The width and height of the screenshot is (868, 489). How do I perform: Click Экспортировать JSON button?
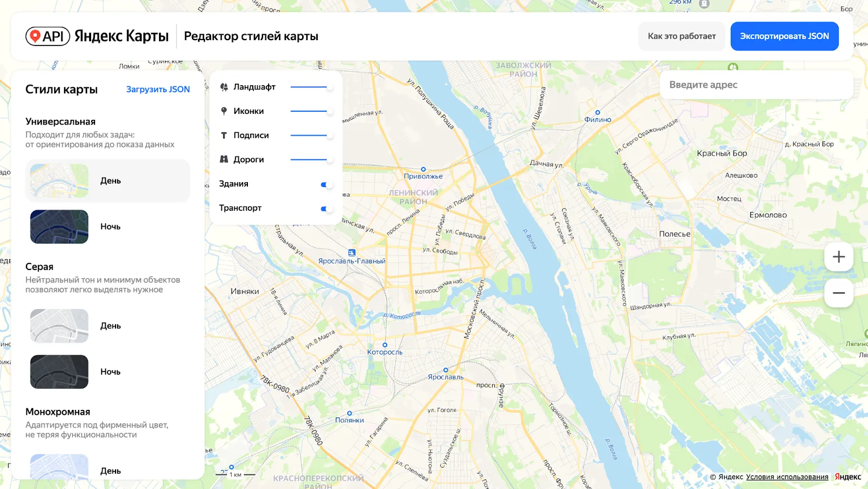(x=784, y=36)
